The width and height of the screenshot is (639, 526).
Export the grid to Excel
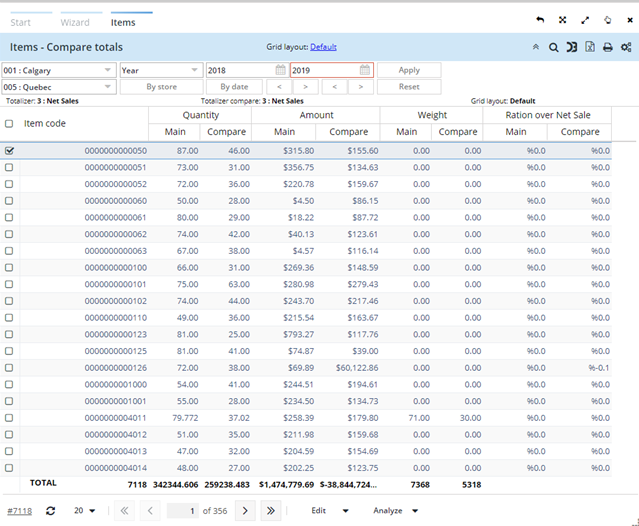pyautogui.click(x=590, y=47)
